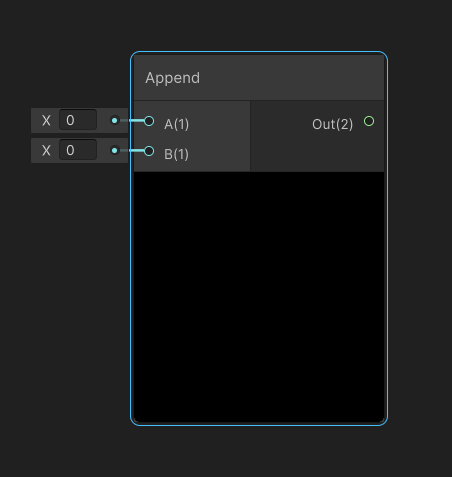Screen dimensions: 452x477
Task: Select the small cyan dot feeding input B
Action: [114, 150]
